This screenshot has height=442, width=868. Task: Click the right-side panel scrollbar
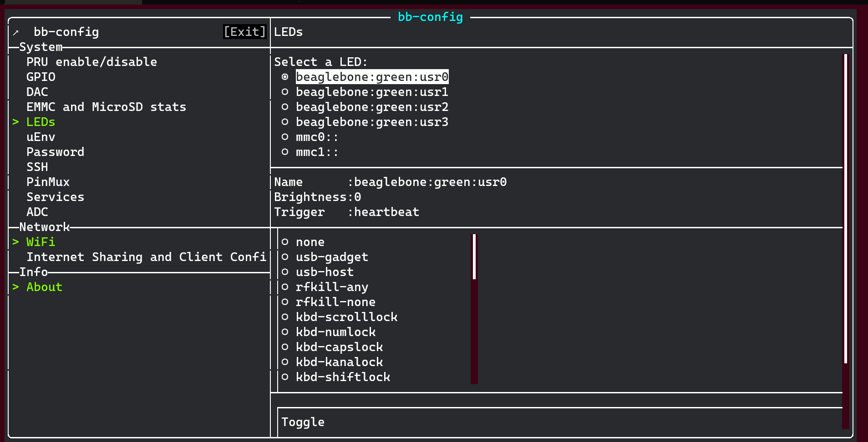(x=845, y=209)
